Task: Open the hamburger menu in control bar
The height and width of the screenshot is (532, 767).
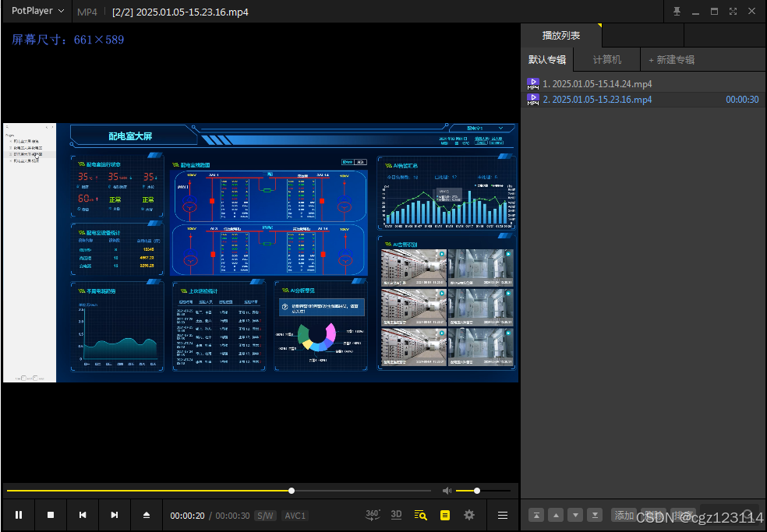Action: 502,516
